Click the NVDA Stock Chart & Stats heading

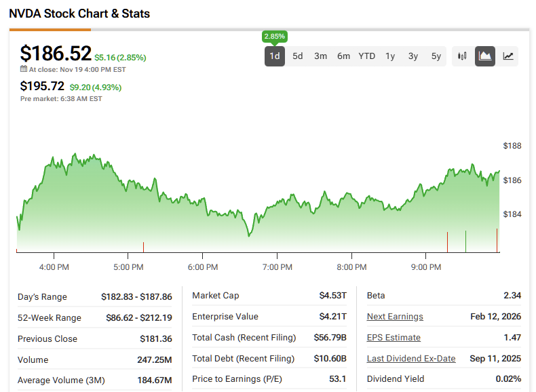[x=79, y=14]
